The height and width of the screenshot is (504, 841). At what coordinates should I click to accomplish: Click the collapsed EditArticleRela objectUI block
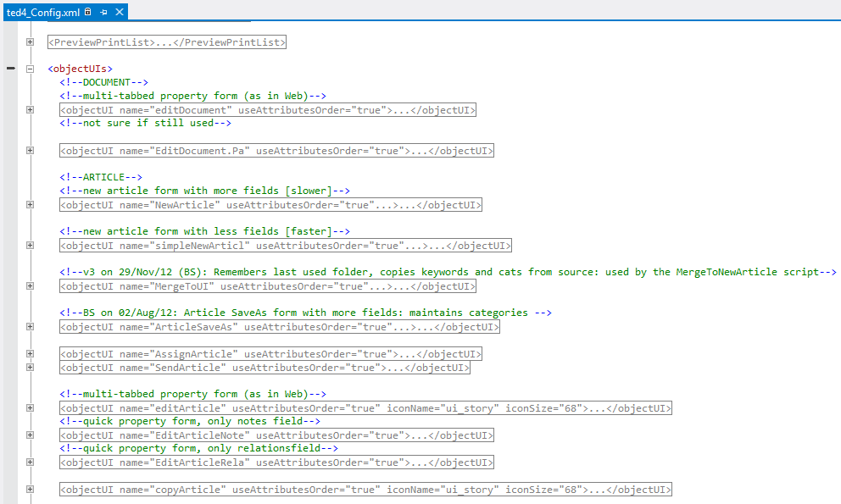[x=276, y=462]
